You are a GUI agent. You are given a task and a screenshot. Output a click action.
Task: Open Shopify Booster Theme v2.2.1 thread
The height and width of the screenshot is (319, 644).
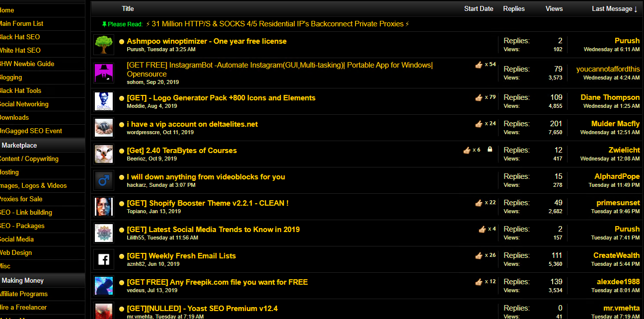(x=208, y=203)
